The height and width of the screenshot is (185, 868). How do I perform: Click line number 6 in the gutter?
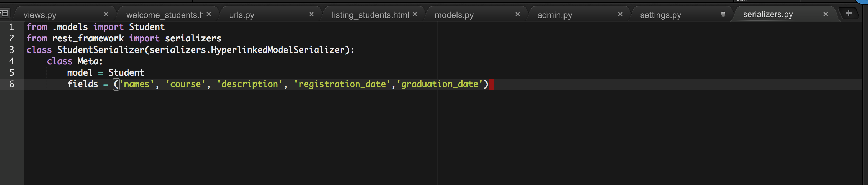click(x=12, y=84)
